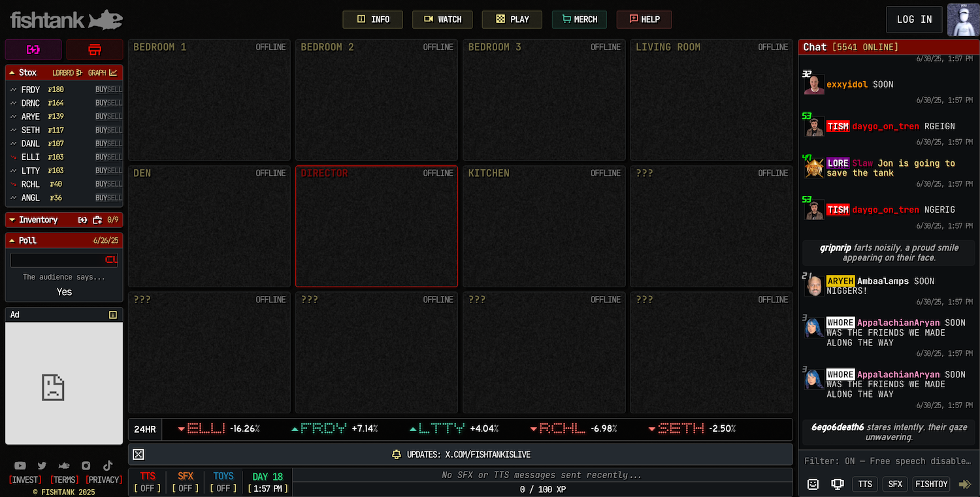Screen dimensions: 980x497
Task: Open the PRIVACY footer link
Action: (x=104, y=480)
